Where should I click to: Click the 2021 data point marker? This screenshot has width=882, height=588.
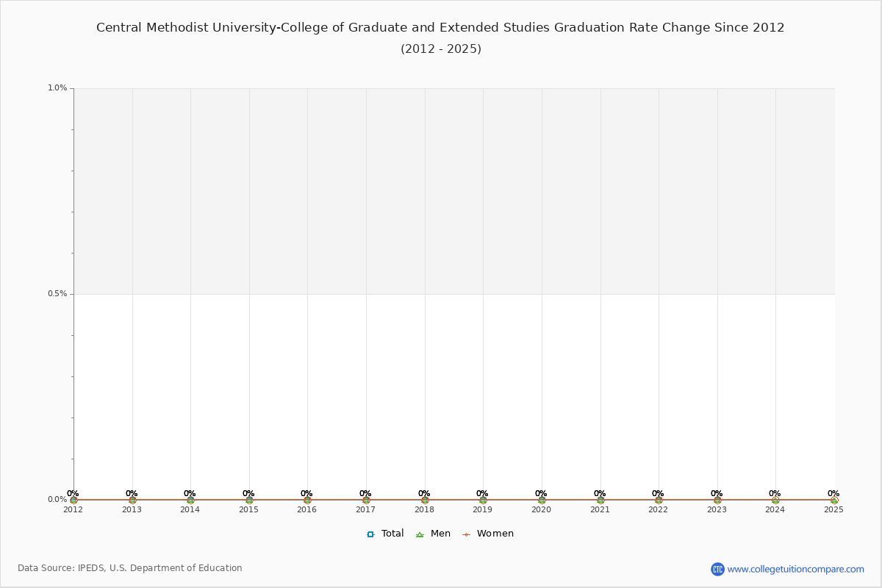pos(600,500)
